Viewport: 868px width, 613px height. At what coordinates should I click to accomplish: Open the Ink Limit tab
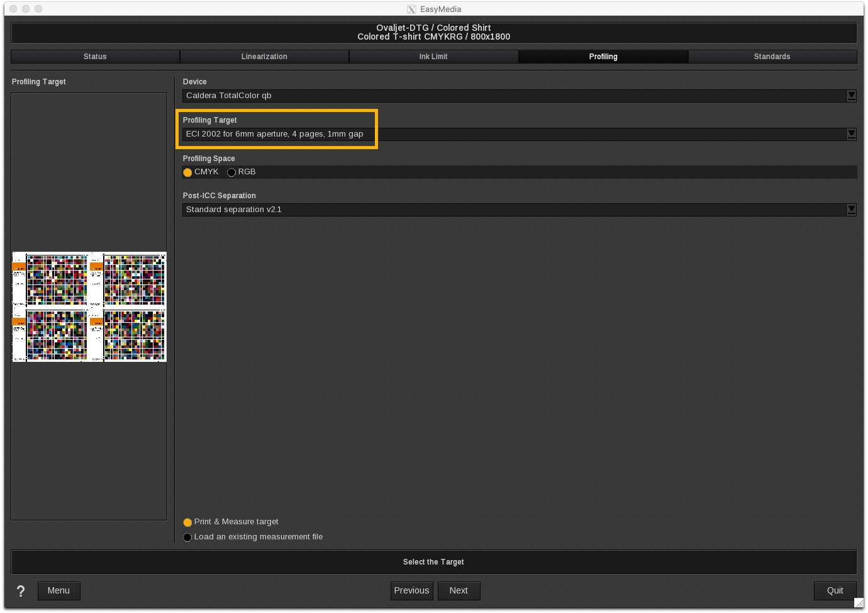[x=433, y=57]
